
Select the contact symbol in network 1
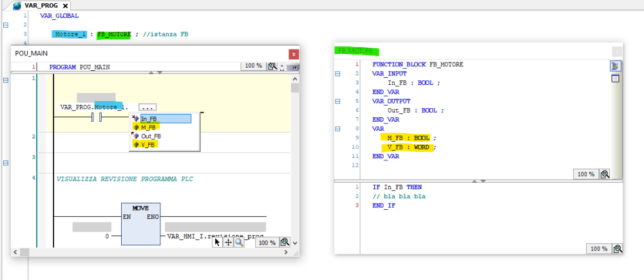[x=97, y=118]
